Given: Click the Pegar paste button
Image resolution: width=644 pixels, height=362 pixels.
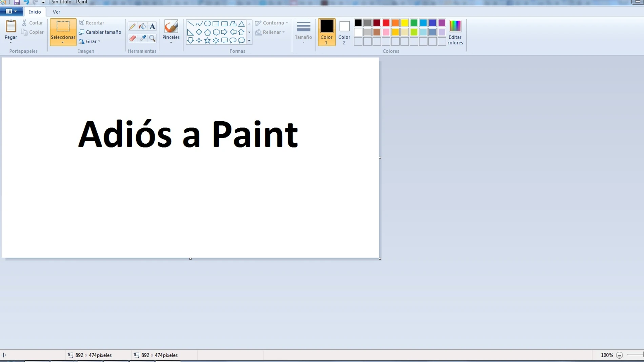Looking at the screenshot, I should tap(11, 29).
